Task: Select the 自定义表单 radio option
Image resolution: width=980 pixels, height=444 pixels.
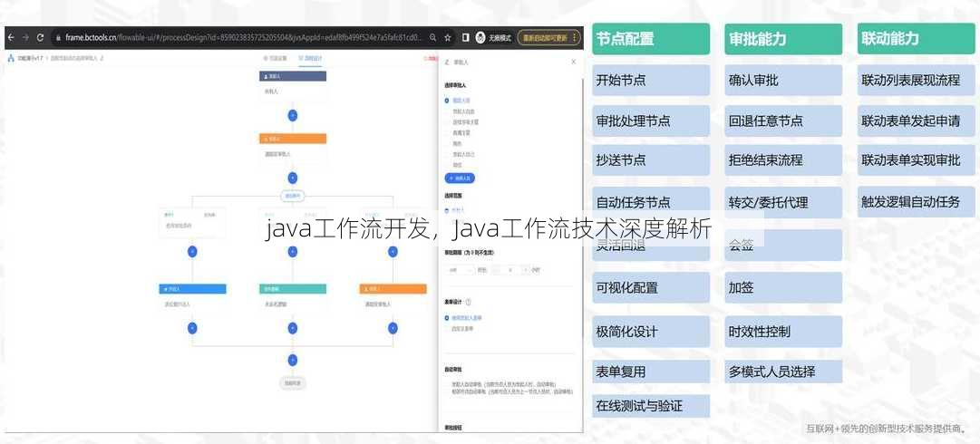Action: 460,328
